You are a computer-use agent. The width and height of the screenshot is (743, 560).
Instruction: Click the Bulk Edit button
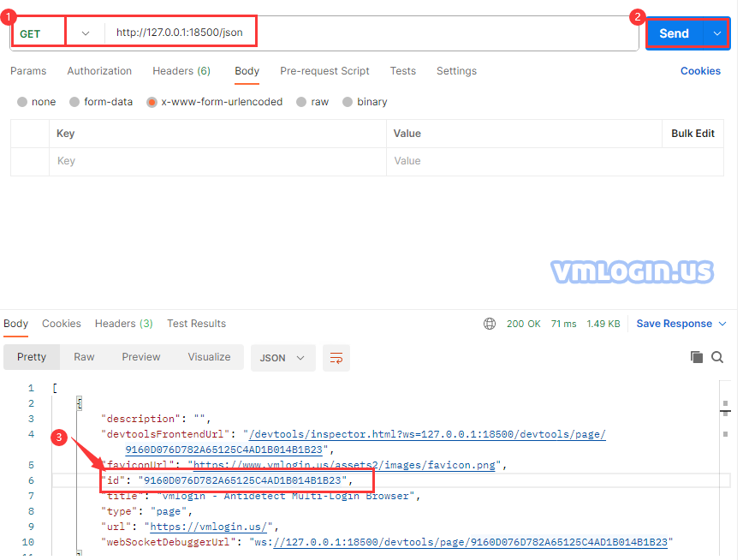pyautogui.click(x=692, y=134)
